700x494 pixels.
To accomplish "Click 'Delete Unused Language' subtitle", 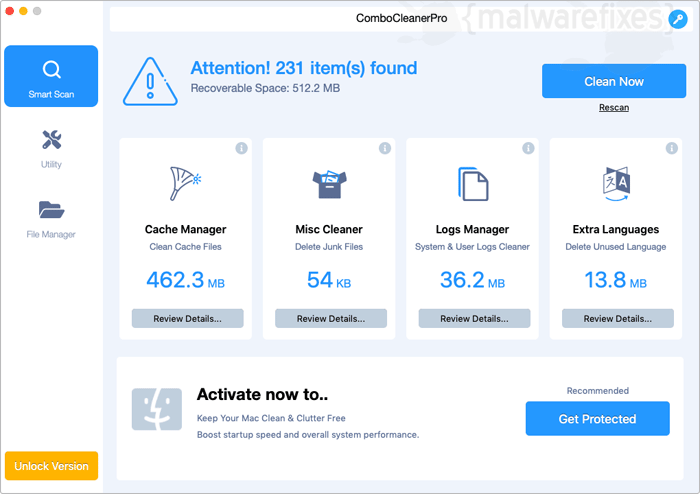I will tap(616, 247).
